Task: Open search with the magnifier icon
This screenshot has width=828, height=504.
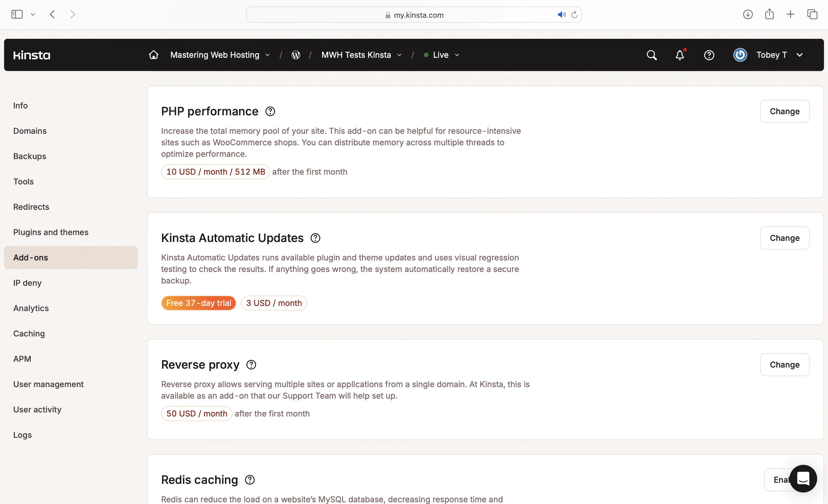Action: [651, 55]
